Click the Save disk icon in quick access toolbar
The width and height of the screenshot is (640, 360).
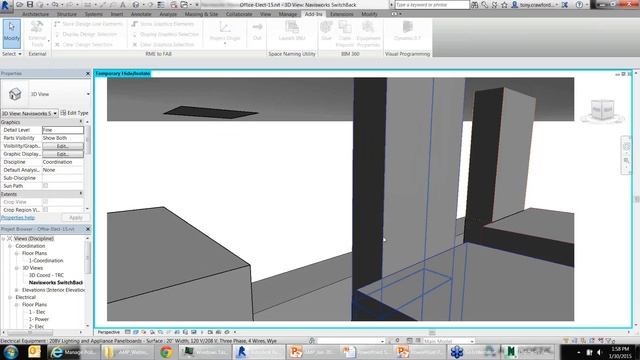(x=30, y=4)
